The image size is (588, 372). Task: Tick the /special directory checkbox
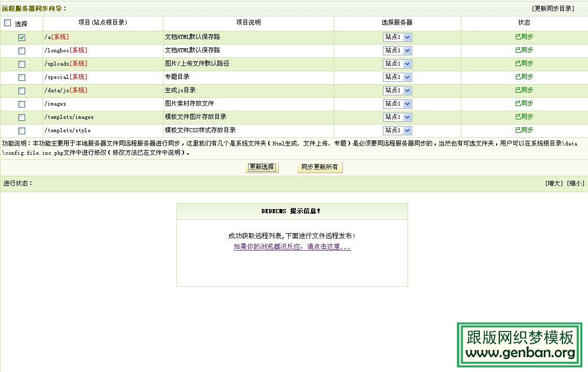coord(22,77)
